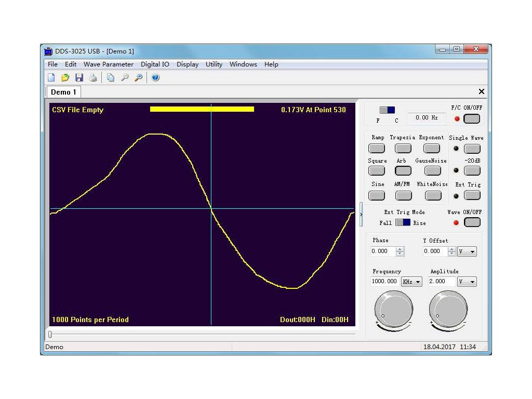Click the New file toolbar icon
The height and width of the screenshot is (399, 532).
tap(51, 78)
